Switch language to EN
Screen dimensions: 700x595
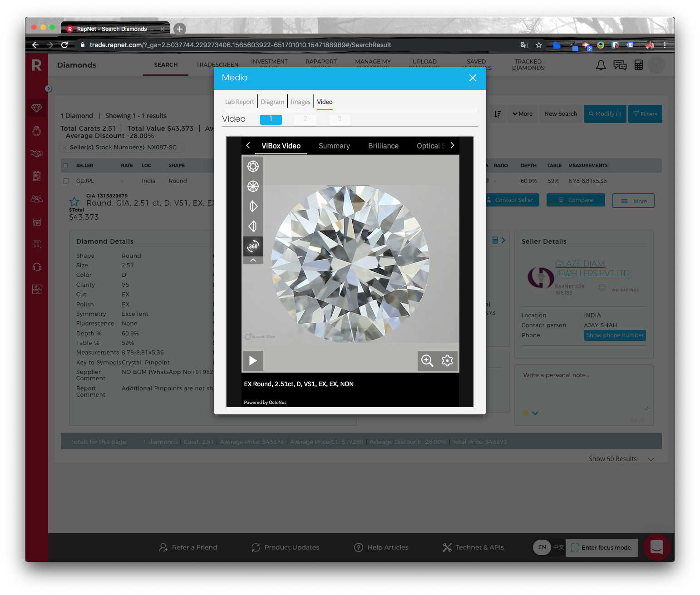coord(542,547)
